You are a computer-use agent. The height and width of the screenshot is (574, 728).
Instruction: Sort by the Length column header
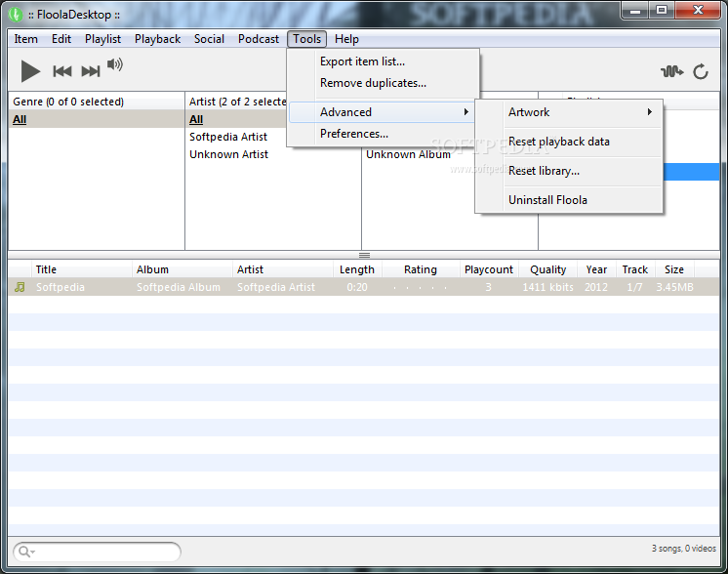tap(357, 269)
